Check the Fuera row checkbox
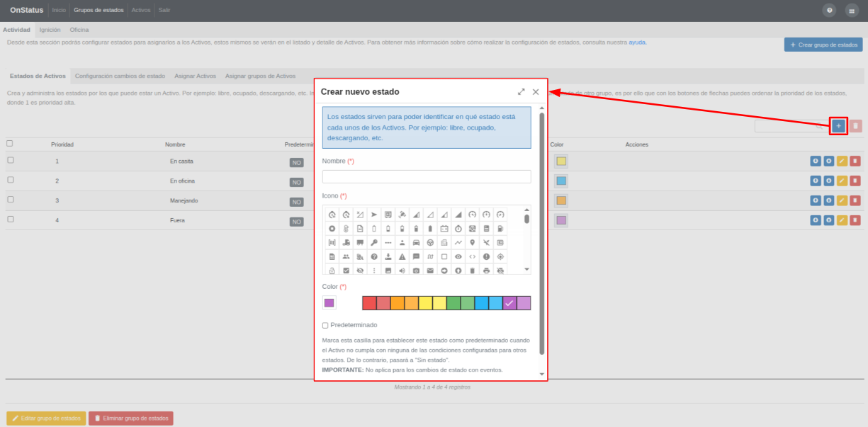Screen dimensions: 868x427 10,220
